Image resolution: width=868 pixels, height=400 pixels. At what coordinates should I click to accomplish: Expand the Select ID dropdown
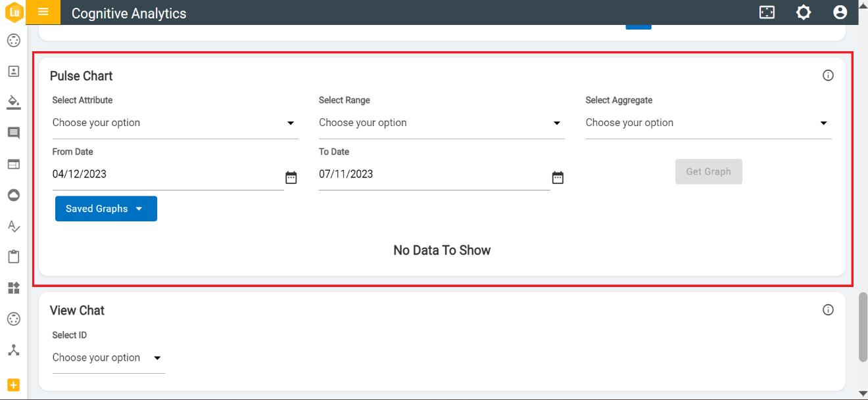(x=108, y=358)
